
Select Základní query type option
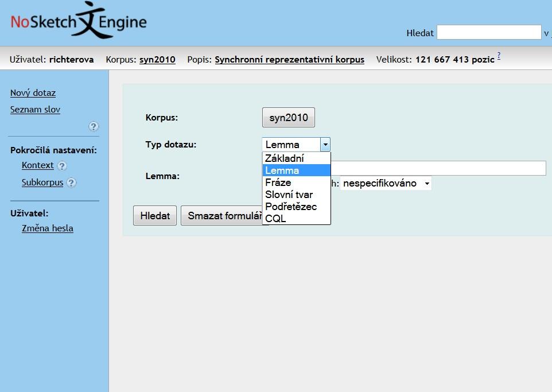[297, 158]
